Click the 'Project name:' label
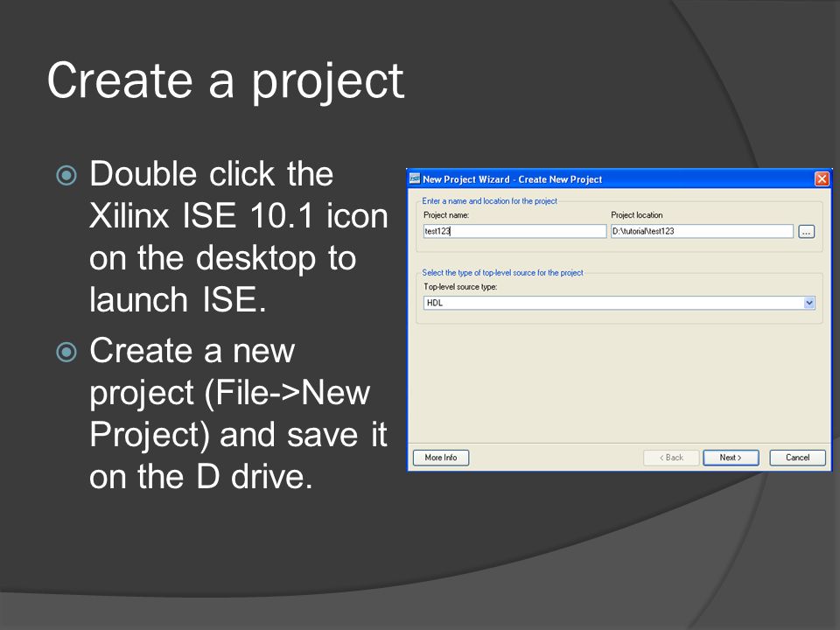 (x=446, y=215)
